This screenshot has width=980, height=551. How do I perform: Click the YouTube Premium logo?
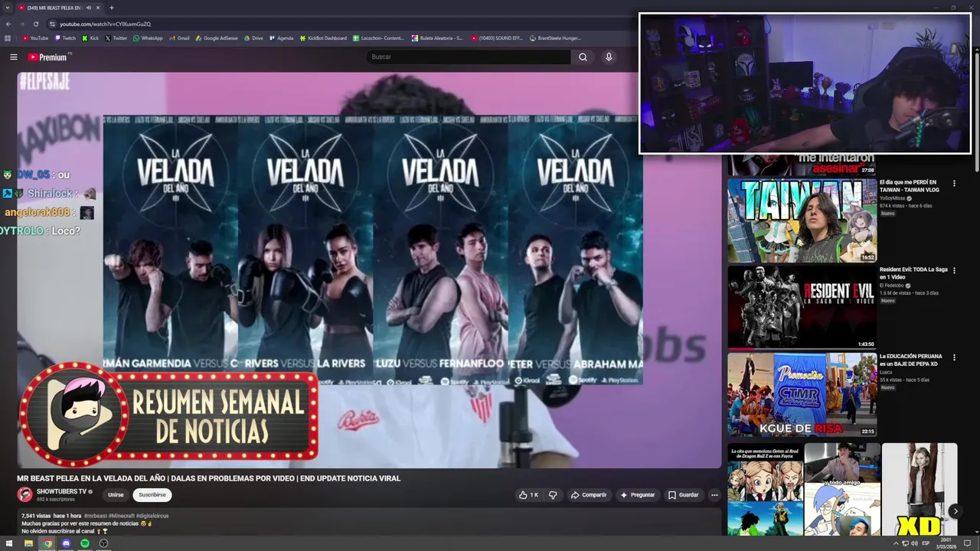click(x=49, y=57)
